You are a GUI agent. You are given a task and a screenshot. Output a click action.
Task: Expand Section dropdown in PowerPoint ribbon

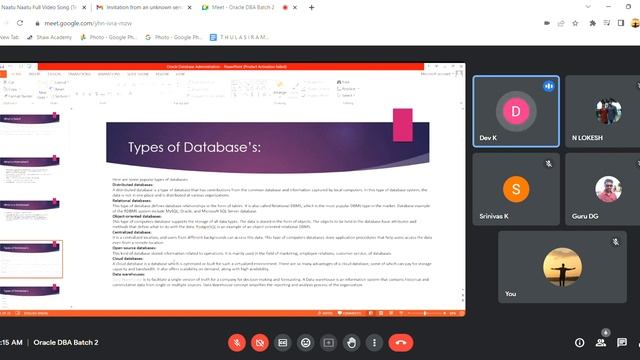click(x=61, y=96)
